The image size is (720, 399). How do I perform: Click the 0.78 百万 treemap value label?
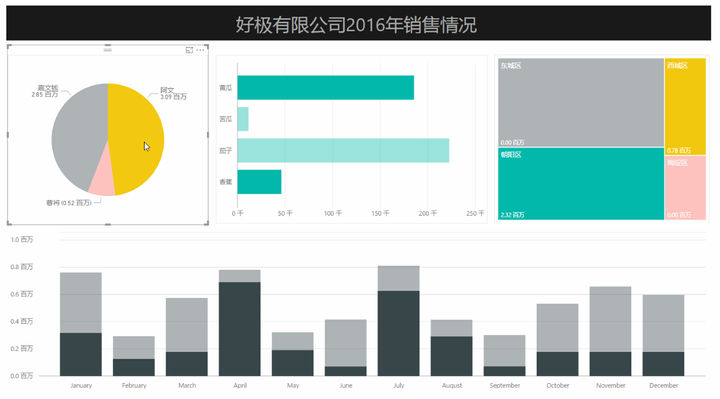coord(679,151)
